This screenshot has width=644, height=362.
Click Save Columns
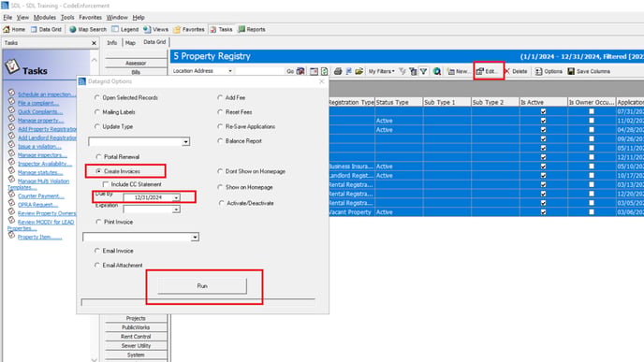coord(589,71)
